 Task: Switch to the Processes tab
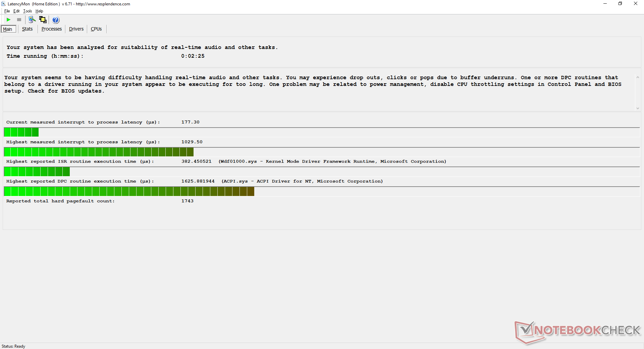51,29
